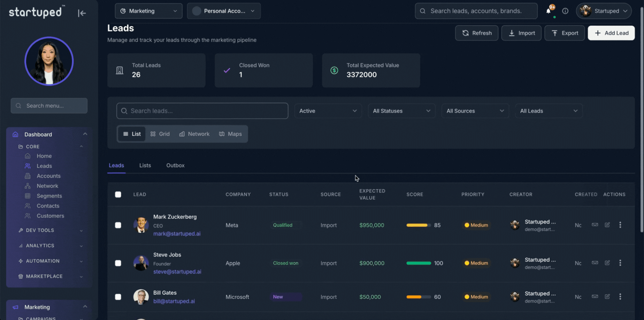Click the Closed Won checkmark icon
Image resolution: width=644 pixels, height=320 pixels.
pyautogui.click(x=227, y=70)
